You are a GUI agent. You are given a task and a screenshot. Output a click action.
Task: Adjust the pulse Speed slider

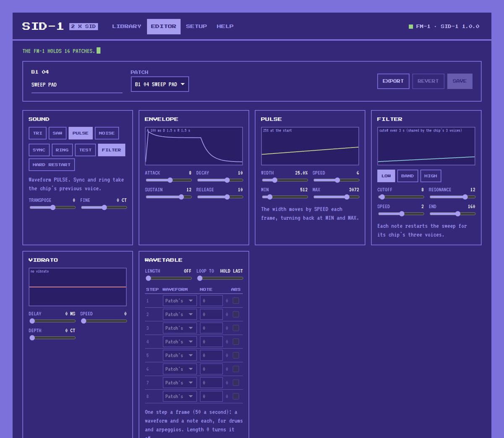point(336,180)
